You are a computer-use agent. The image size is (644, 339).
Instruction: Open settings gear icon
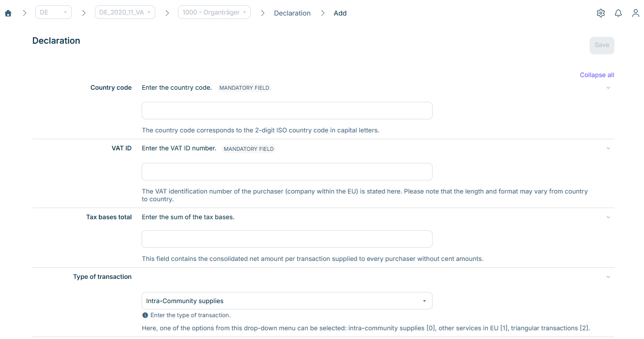pyautogui.click(x=601, y=13)
